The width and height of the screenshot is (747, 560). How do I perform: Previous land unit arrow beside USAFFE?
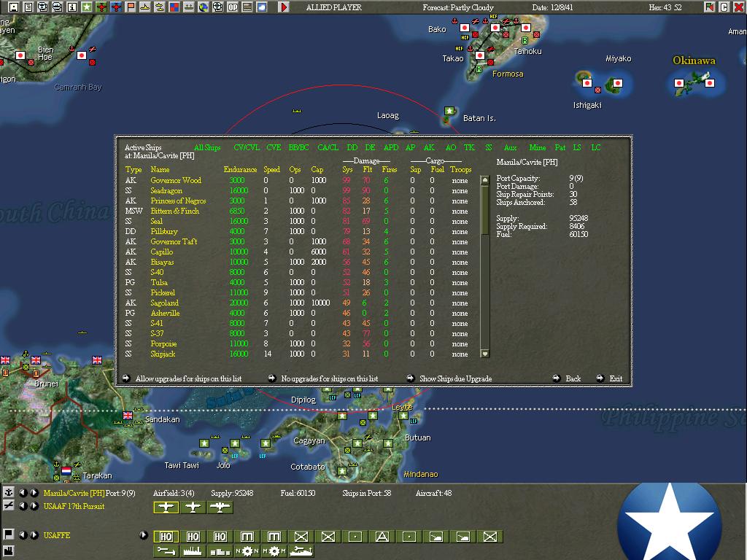(x=23, y=534)
